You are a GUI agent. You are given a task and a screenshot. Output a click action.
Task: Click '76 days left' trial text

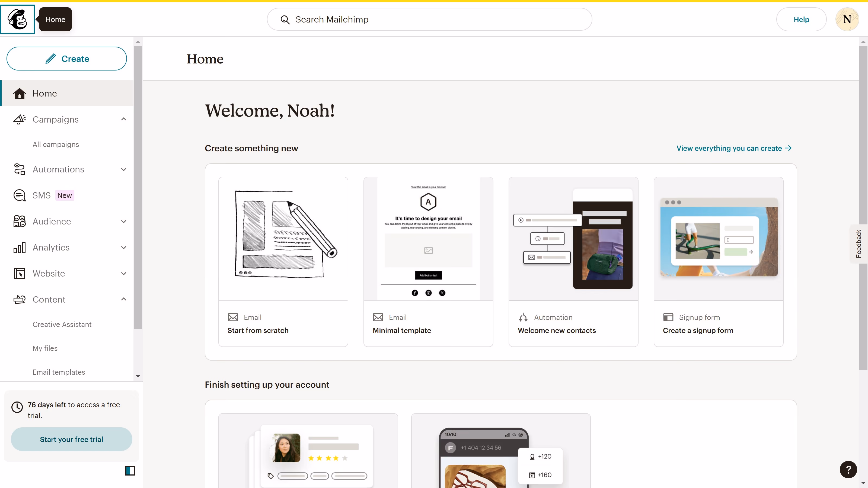tap(47, 404)
